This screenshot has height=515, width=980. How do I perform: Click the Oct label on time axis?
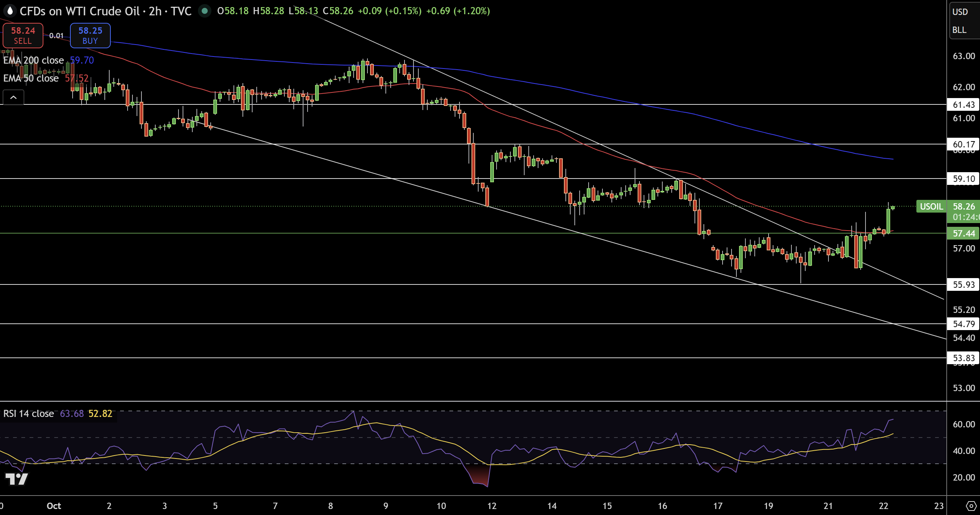54,506
